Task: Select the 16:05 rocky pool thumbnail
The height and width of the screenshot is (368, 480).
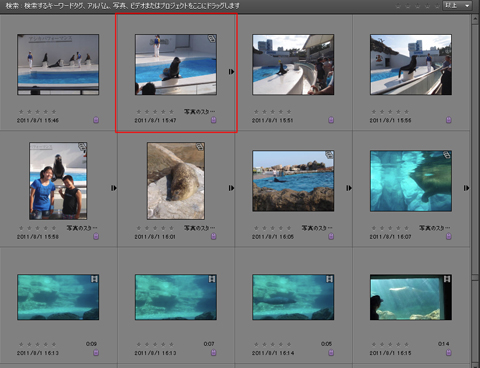Action: point(293,181)
